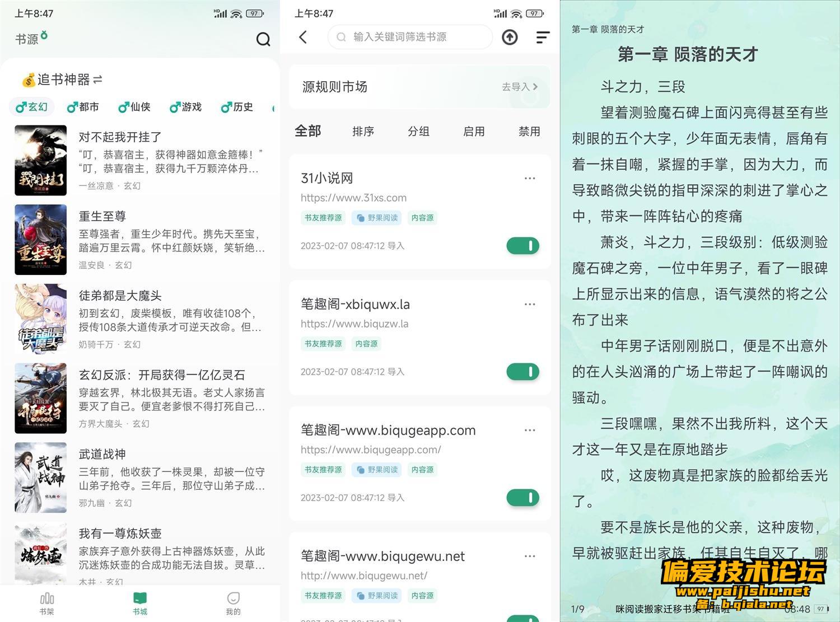Select the 仙侠 category chip
This screenshot has width=840, height=622.
click(x=134, y=107)
